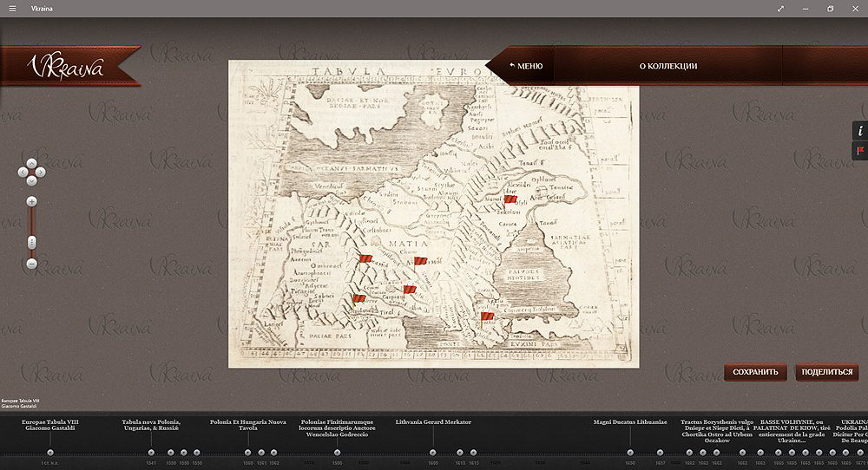Click timeline label Europae Tabula VIII Giacomo Gastaldi

click(x=50, y=425)
